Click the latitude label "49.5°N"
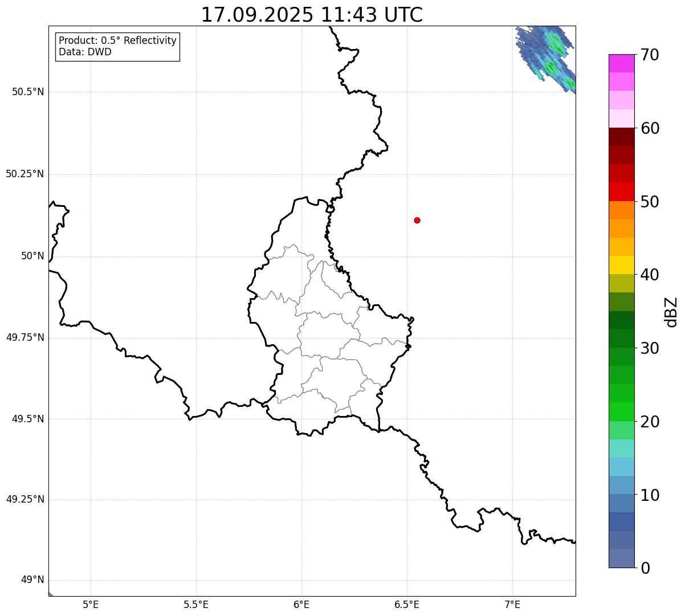Image resolution: width=685 pixels, height=616 pixels. (x=28, y=419)
